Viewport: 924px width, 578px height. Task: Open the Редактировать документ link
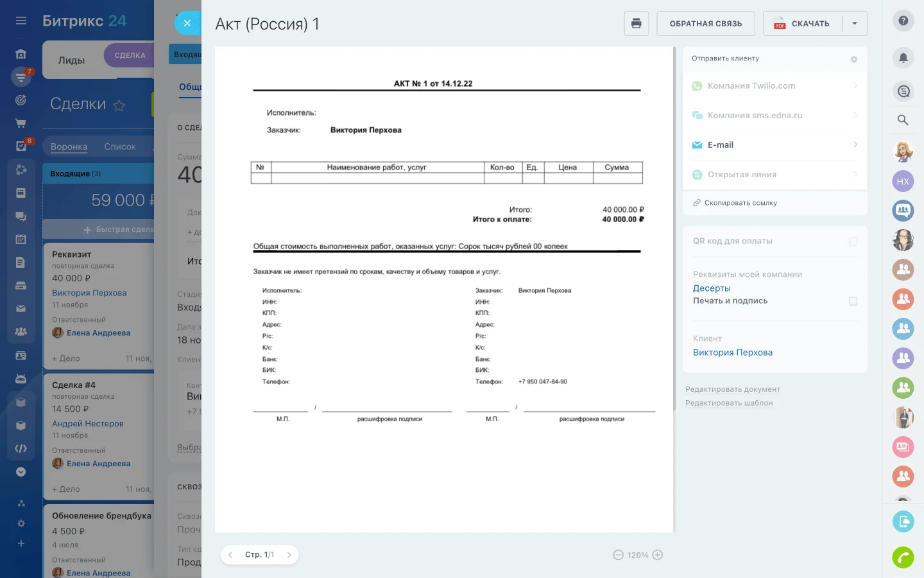(733, 389)
